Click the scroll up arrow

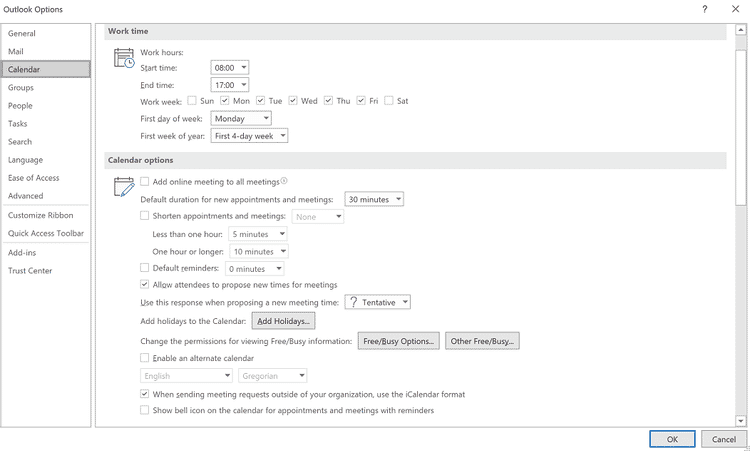pyautogui.click(x=740, y=30)
